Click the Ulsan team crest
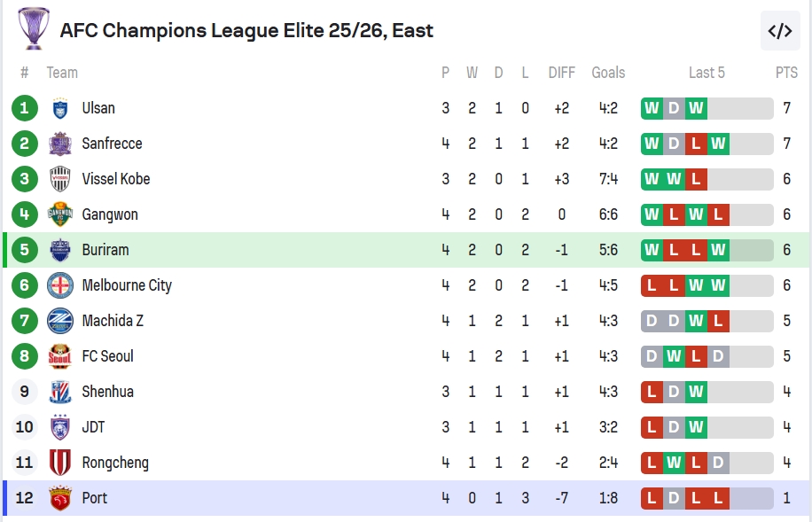The width and height of the screenshot is (812, 522). coord(60,108)
